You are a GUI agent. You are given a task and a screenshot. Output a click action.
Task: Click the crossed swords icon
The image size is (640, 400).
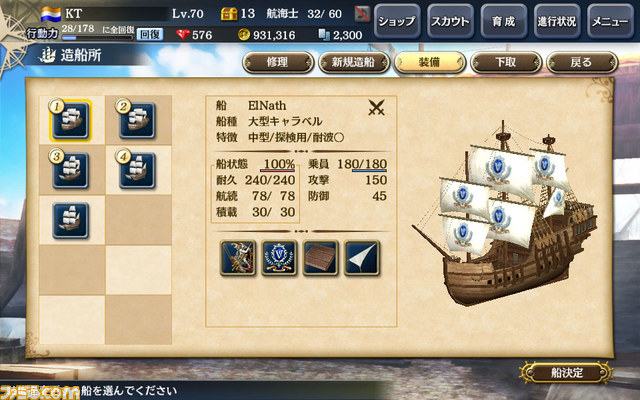[376, 107]
